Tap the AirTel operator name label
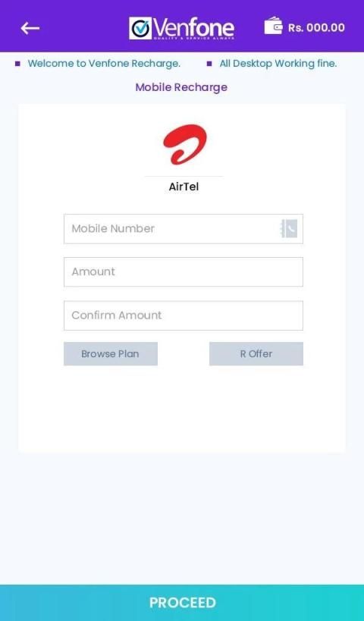 [184, 187]
